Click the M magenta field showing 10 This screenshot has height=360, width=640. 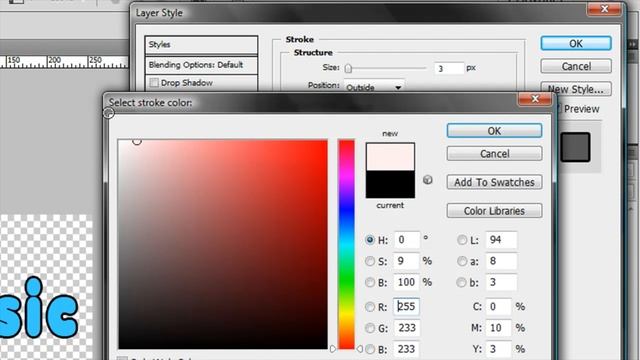pos(498,328)
